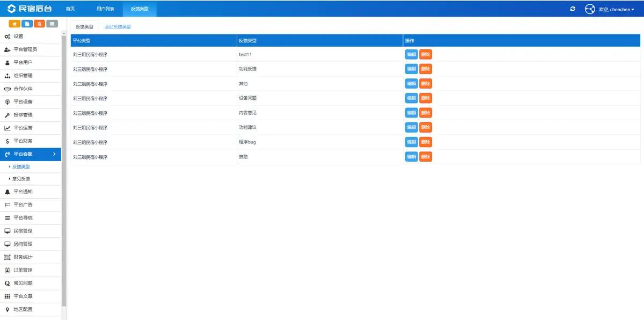Click the 反馈类型 column header
The height and width of the screenshot is (320, 644).
coord(320,41)
